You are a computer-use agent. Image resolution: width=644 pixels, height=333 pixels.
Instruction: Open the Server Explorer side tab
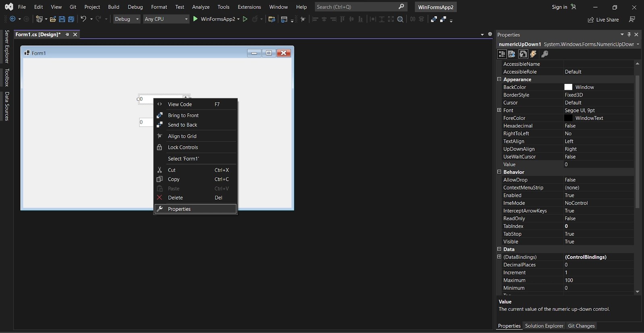[7, 46]
